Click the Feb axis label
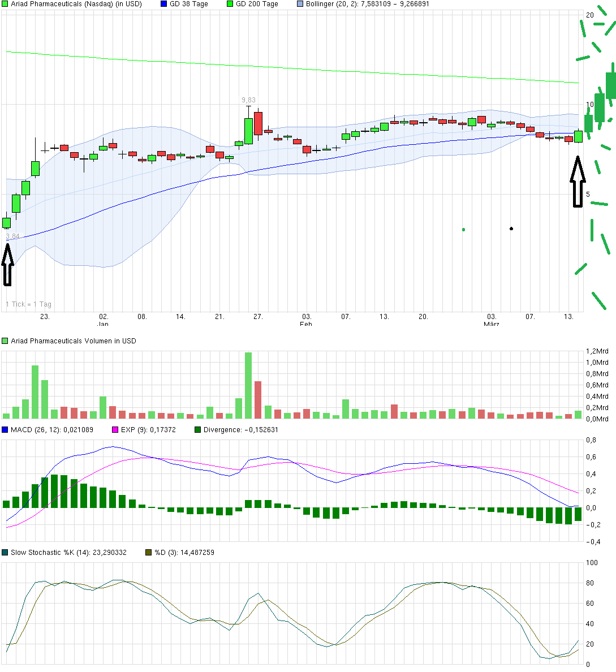616x672 pixels. click(305, 325)
